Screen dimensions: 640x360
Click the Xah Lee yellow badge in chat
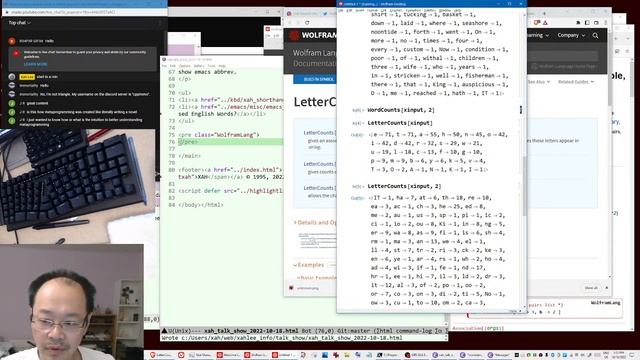coord(27,77)
